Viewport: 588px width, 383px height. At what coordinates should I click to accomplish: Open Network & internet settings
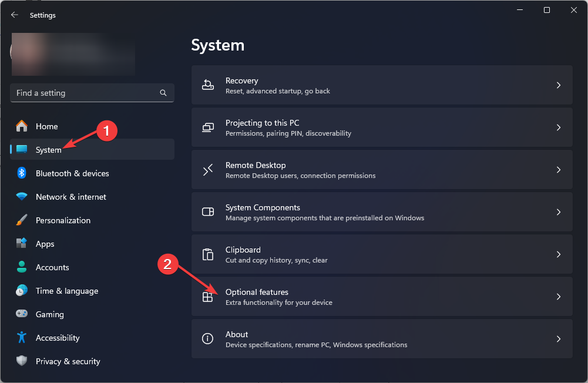pos(70,197)
